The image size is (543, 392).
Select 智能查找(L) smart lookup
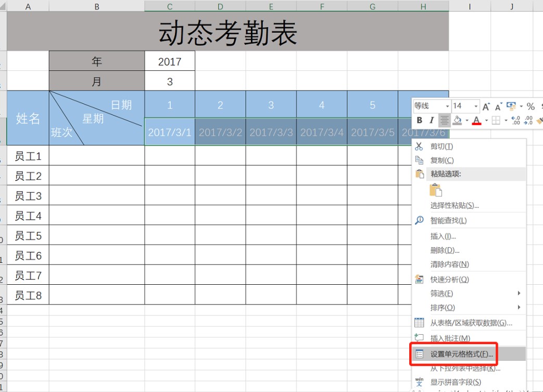[470, 221]
